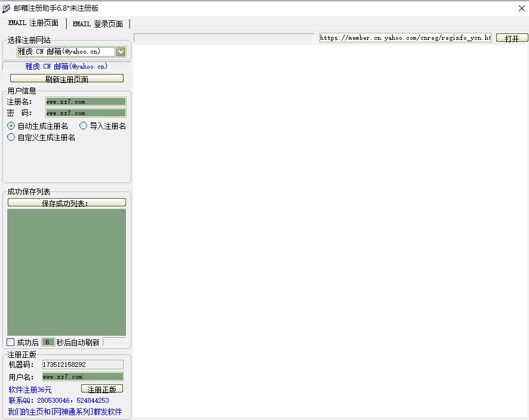Choose 自定义生成注册名 radio option
Screen dimensions: 529x420
(11, 137)
